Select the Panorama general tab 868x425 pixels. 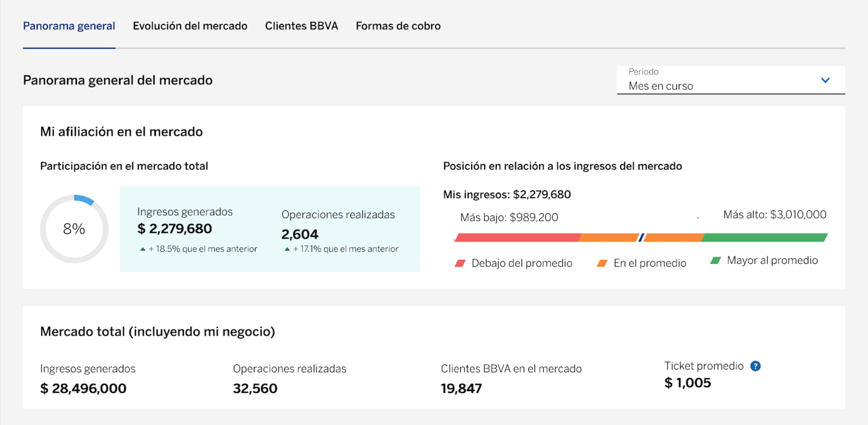point(69,26)
